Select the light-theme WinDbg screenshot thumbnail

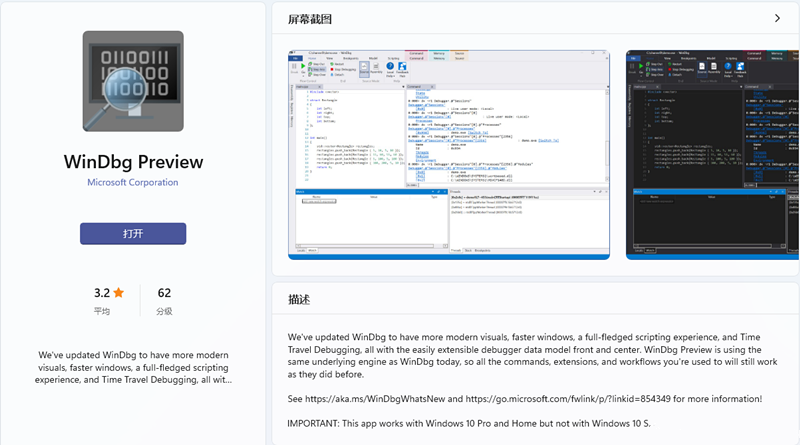(x=449, y=154)
